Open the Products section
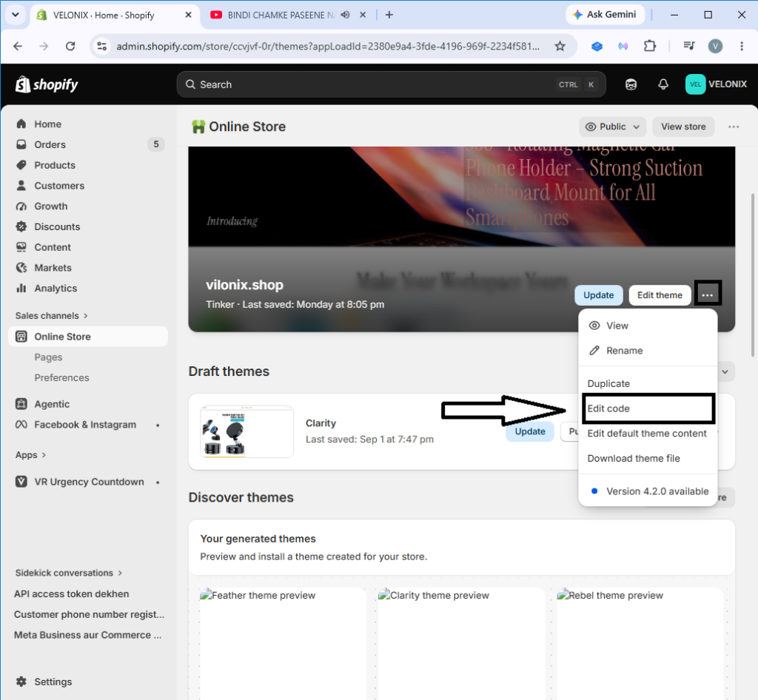Viewport: 758px width, 700px height. pyautogui.click(x=55, y=165)
